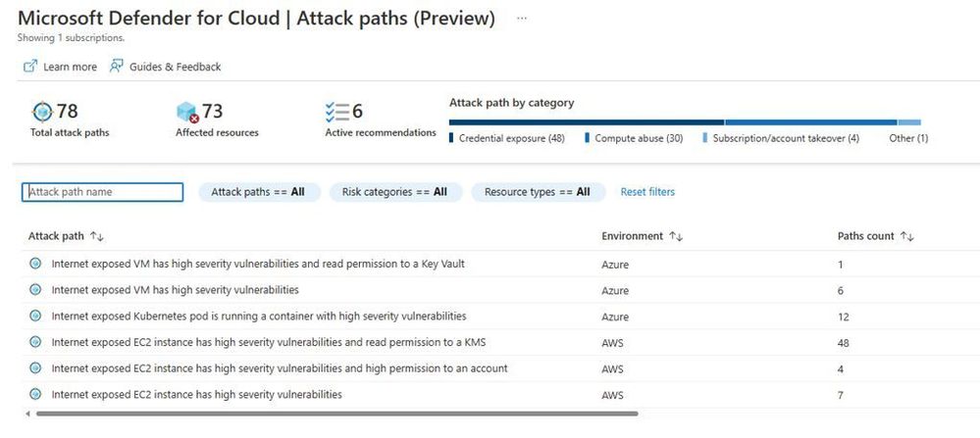Image resolution: width=980 pixels, height=438 pixels.
Task: Open the Attack paths filter dropdown
Action: (x=259, y=192)
